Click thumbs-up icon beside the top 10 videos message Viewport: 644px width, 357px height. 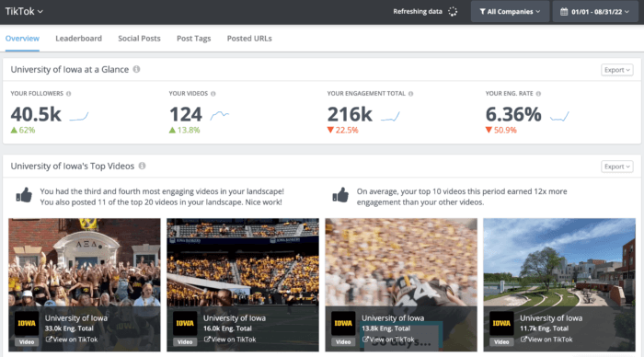tap(340, 195)
